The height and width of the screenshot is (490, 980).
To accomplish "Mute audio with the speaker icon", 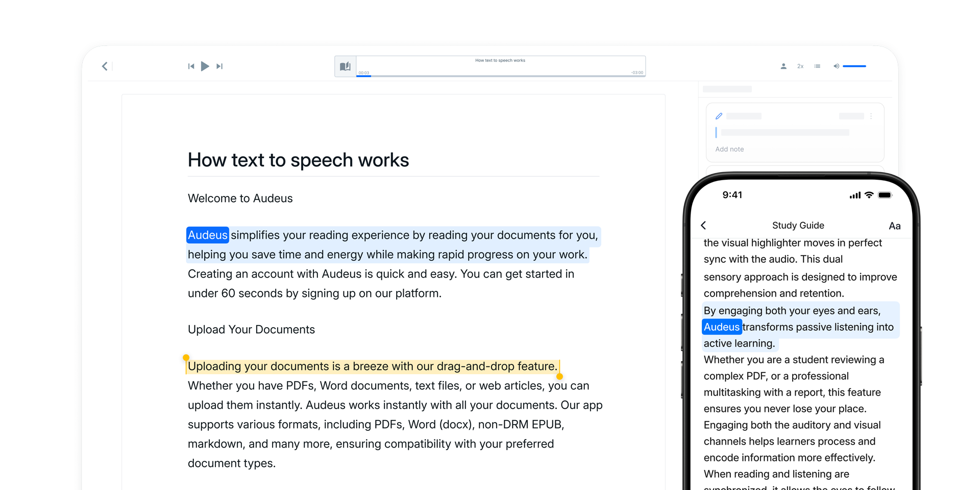I will point(836,66).
